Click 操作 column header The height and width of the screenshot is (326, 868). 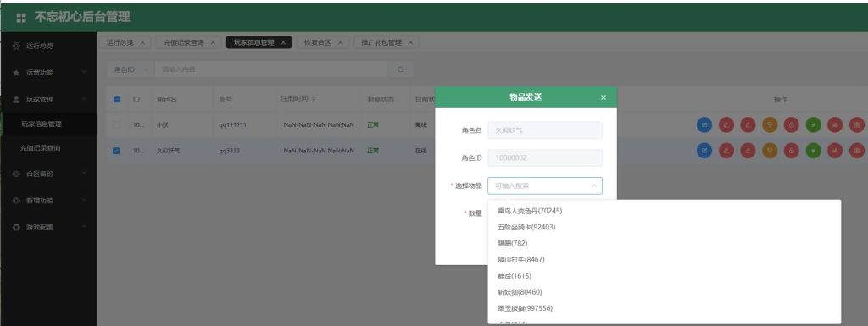point(781,99)
